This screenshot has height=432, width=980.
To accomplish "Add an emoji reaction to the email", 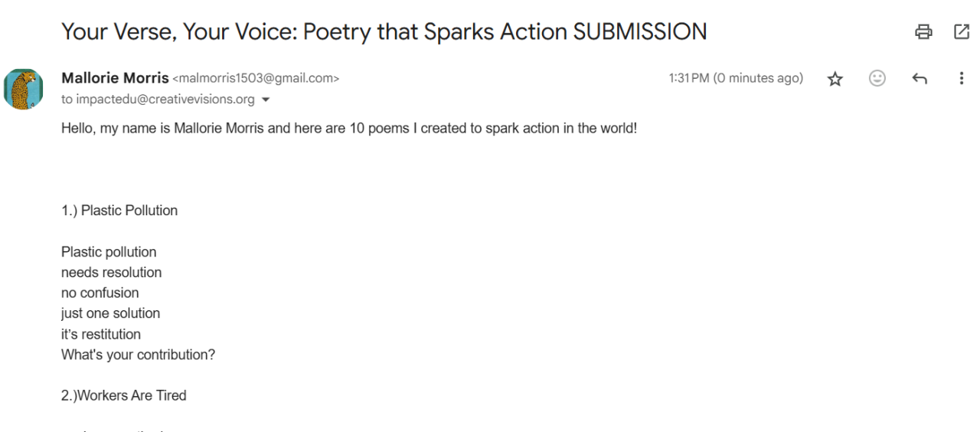I will [x=877, y=78].
